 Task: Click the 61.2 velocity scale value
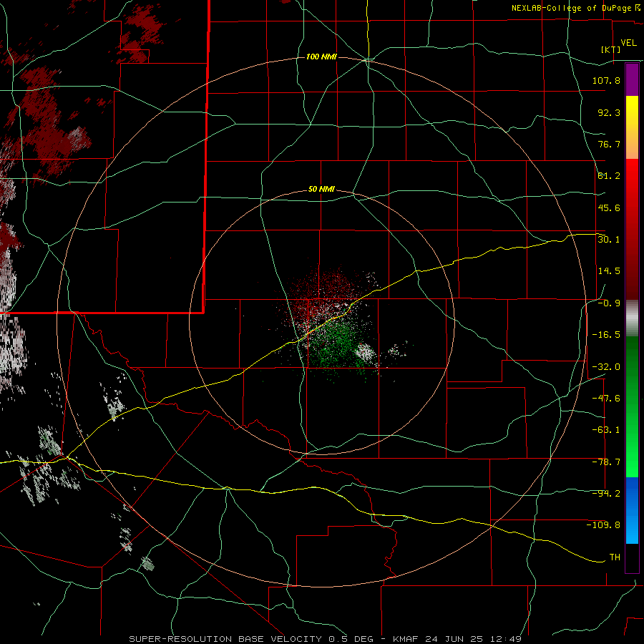coord(609,176)
